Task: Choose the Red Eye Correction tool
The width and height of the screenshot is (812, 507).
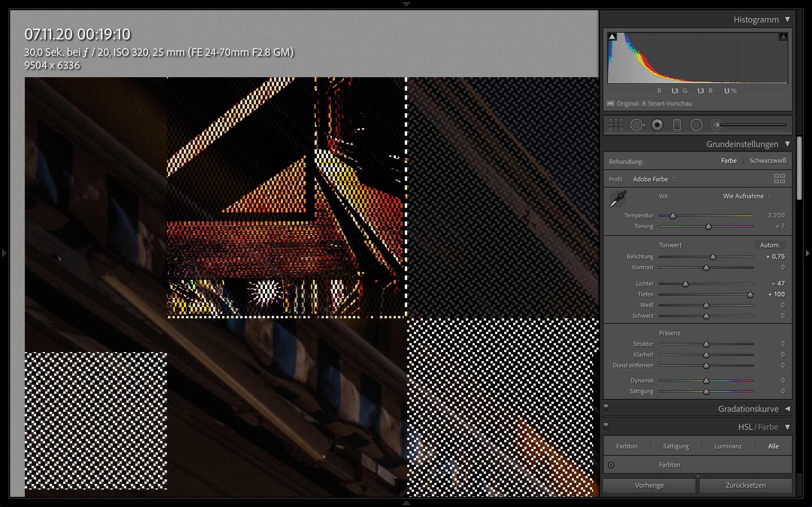Action: pyautogui.click(x=657, y=125)
